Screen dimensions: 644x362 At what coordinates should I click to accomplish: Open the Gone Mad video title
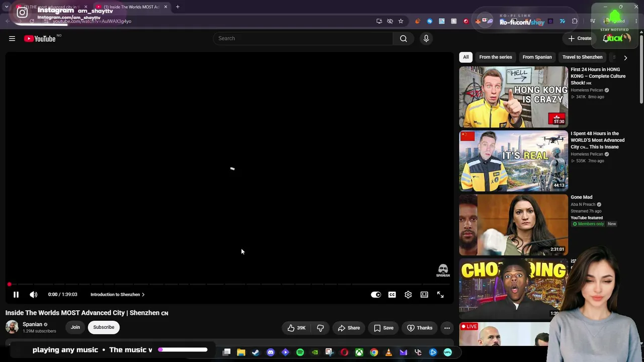coord(582,197)
